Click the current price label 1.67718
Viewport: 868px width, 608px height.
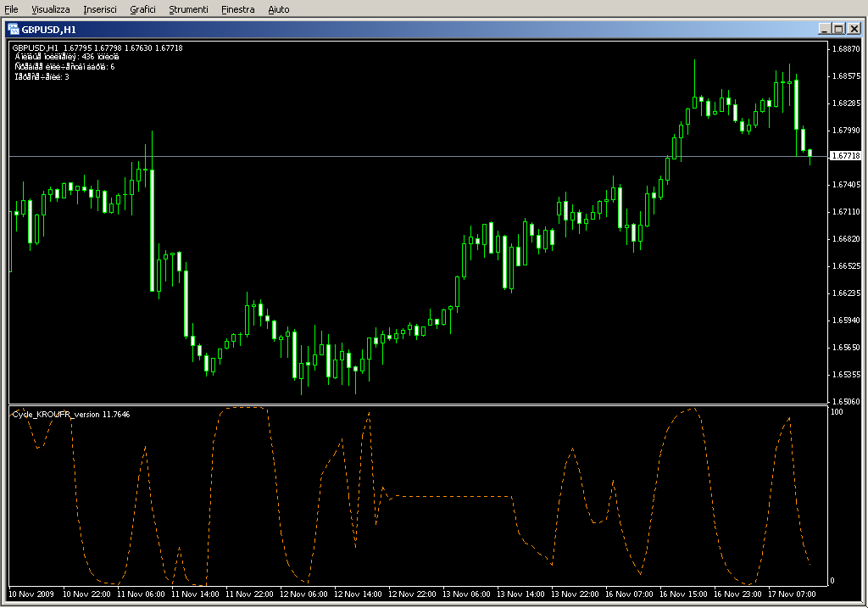[x=846, y=156]
